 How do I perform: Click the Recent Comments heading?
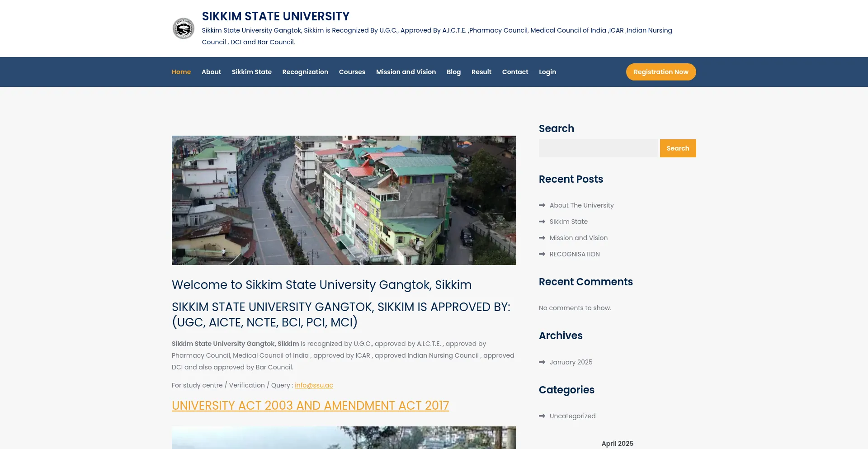point(586,282)
